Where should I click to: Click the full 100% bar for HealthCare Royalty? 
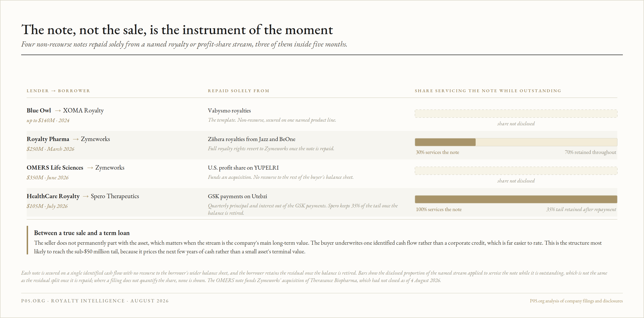pos(516,199)
